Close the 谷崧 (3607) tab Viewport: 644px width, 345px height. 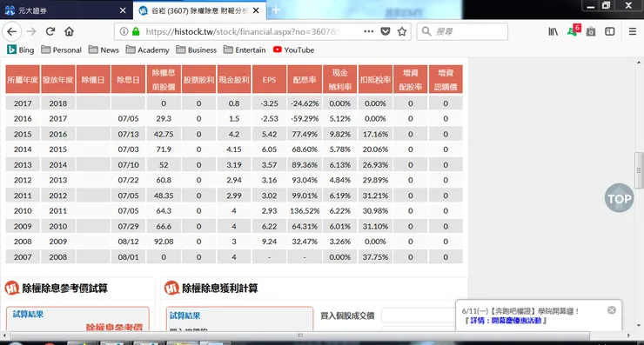[256, 10]
